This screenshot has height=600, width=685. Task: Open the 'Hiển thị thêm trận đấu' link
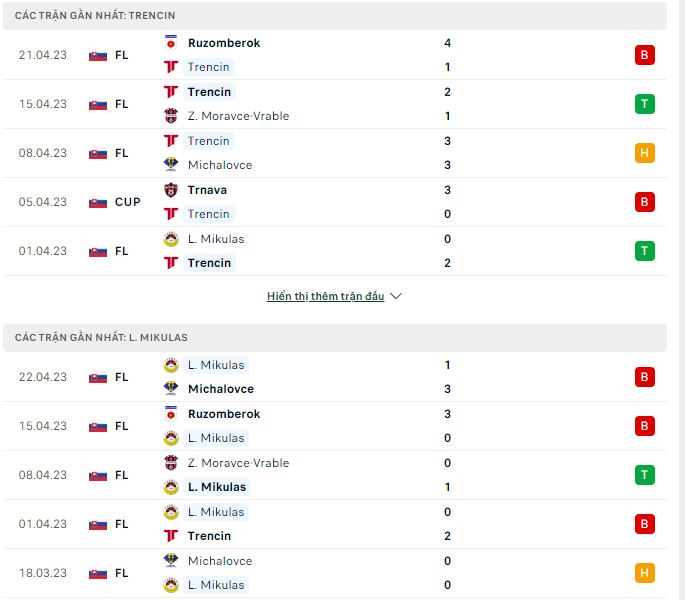325,297
